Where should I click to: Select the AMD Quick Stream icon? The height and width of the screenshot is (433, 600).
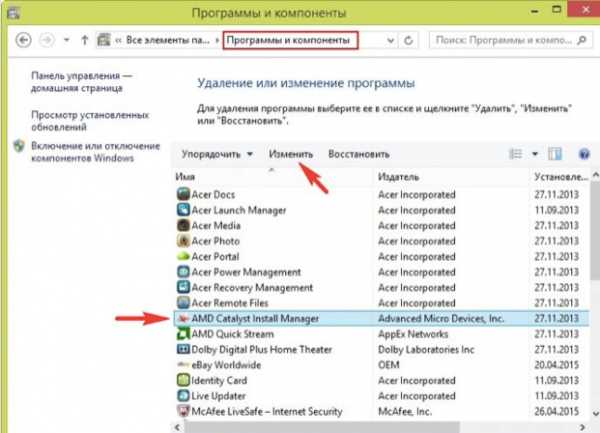click(183, 334)
